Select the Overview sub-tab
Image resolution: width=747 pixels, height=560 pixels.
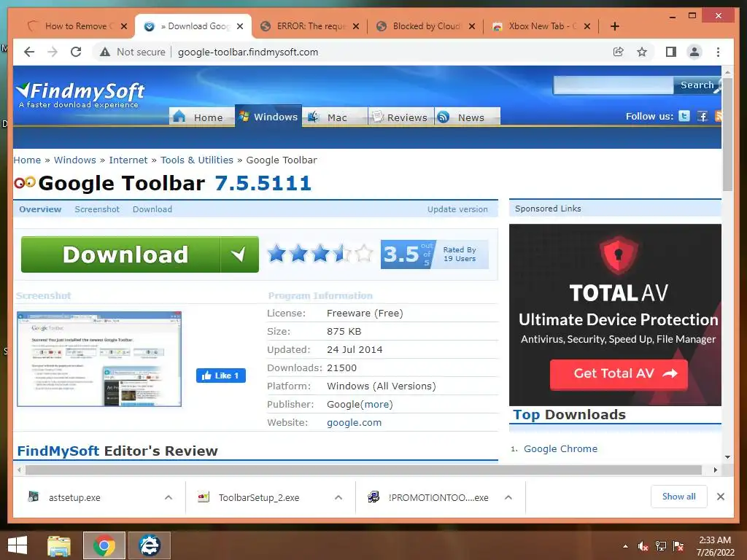(40, 209)
